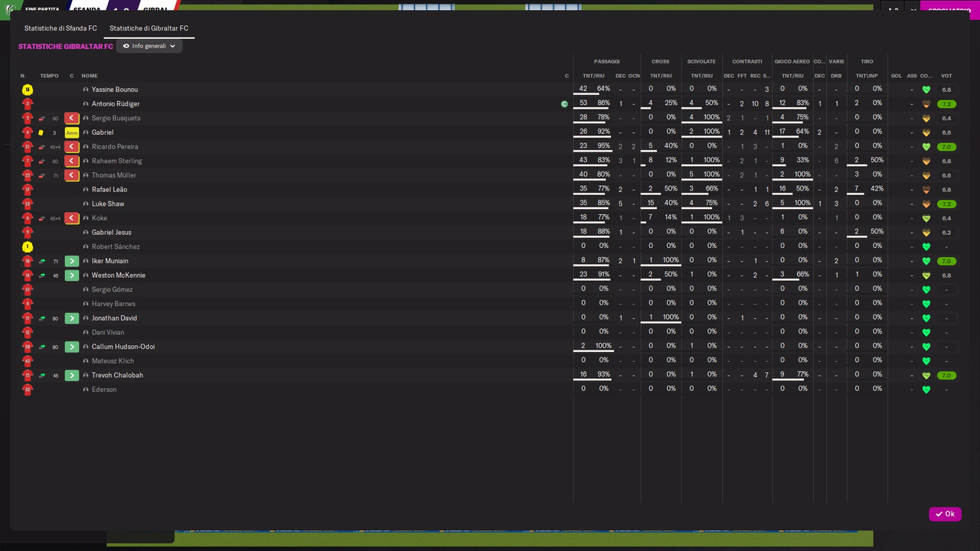Select the Jonathan David player name
This screenshot has width=980, height=551.
[114, 318]
